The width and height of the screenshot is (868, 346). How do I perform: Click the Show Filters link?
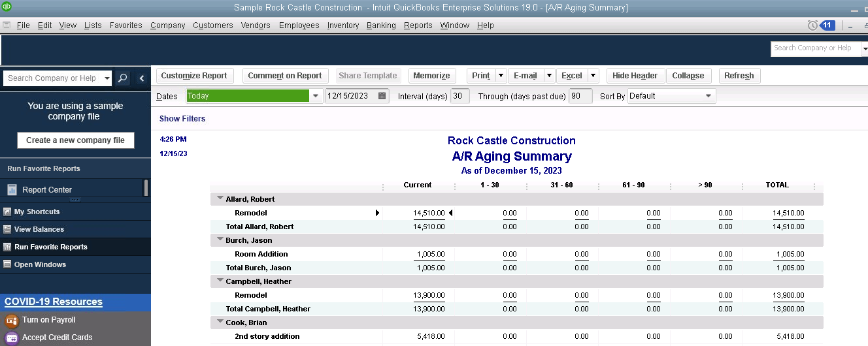tap(182, 119)
